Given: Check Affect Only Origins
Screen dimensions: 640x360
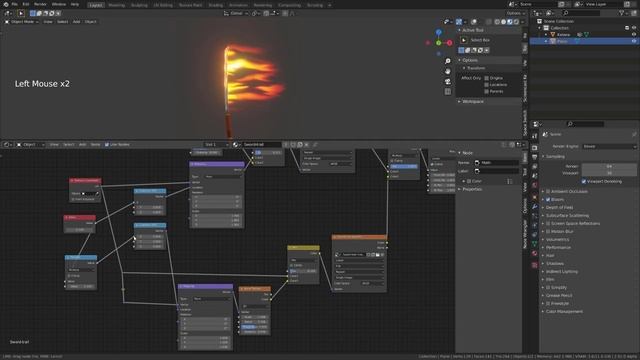Looking at the screenshot, I should [487, 78].
